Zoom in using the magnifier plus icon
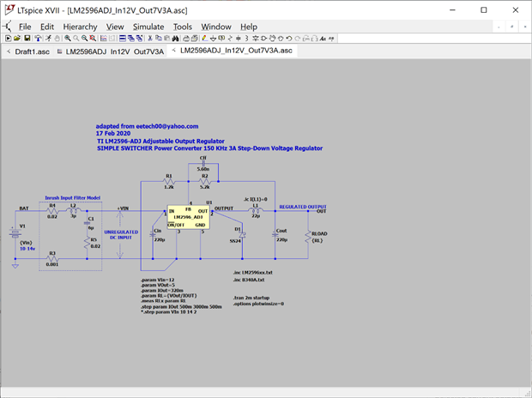This screenshot has height=398, width=532. 68,39
